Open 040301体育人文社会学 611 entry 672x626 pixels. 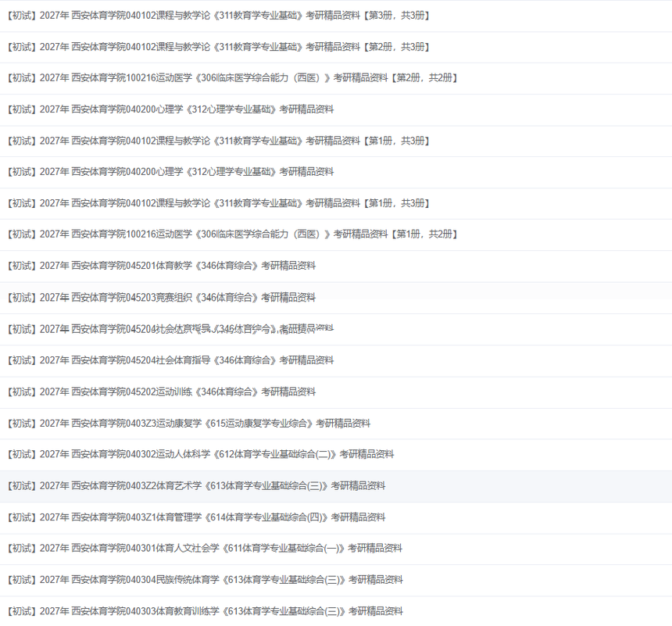[205, 549]
